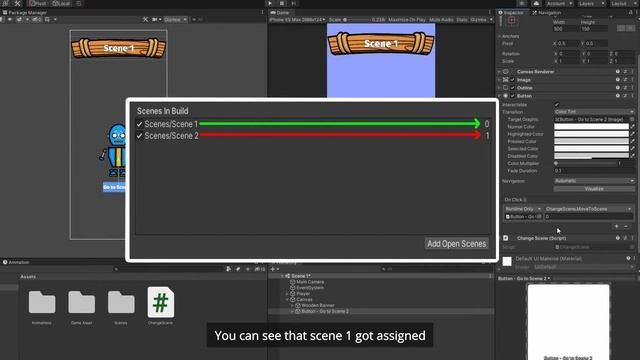Click the On Click argument value field

pos(588,217)
